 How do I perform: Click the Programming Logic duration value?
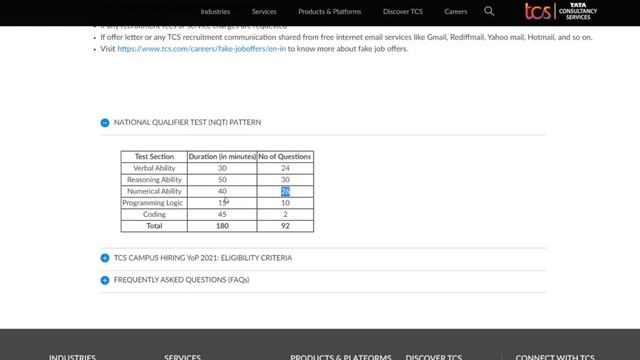coord(223,203)
